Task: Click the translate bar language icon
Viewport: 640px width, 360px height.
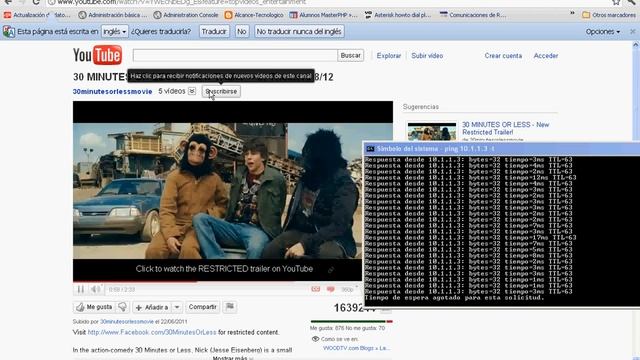Action: click(9, 31)
